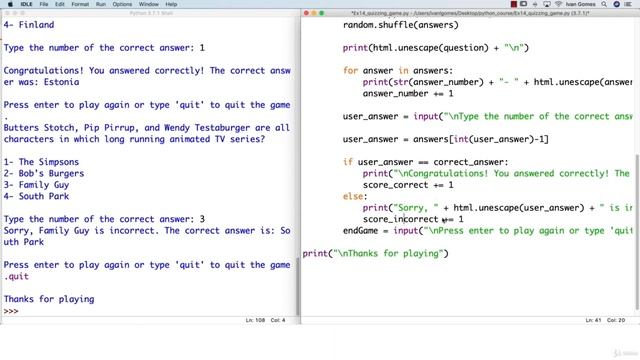This screenshot has height=360, width=640.
Task: Open Notification Center list icon
Action: (x=628, y=4)
